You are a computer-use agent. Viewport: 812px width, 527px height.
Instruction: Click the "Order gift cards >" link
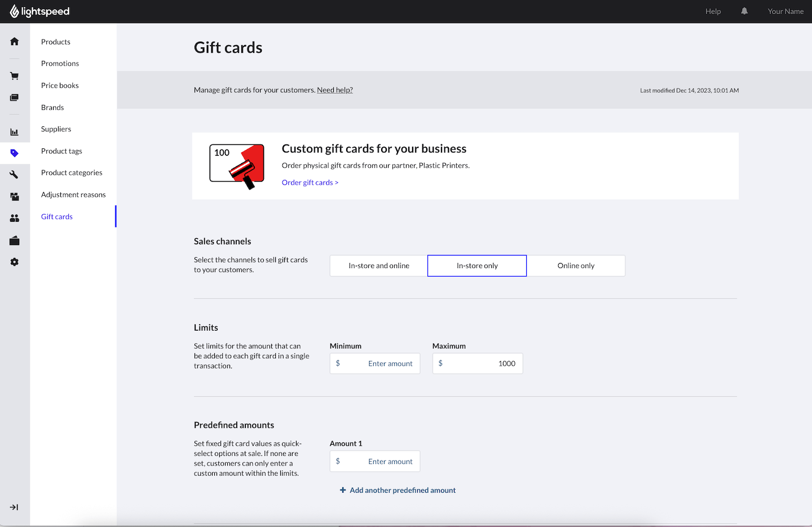(310, 183)
